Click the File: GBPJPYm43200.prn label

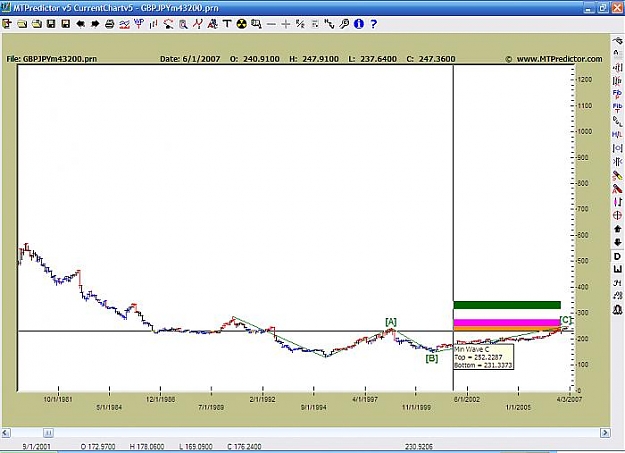pos(52,59)
